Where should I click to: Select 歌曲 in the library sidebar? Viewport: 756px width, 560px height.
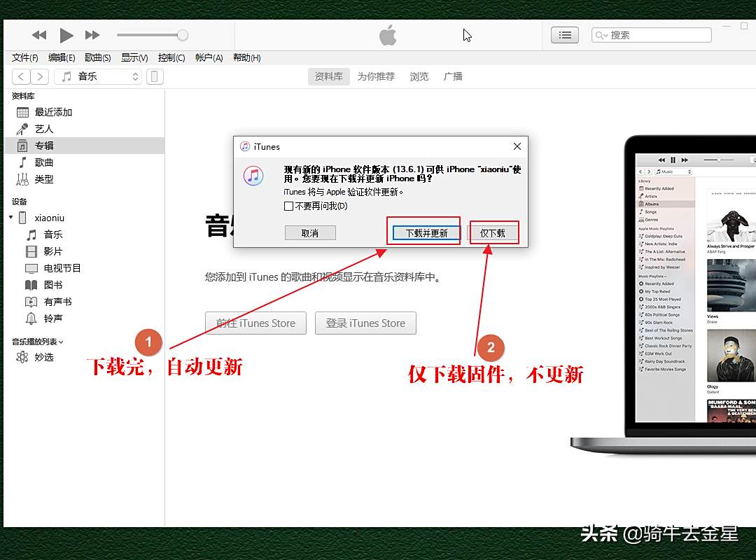point(85,162)
